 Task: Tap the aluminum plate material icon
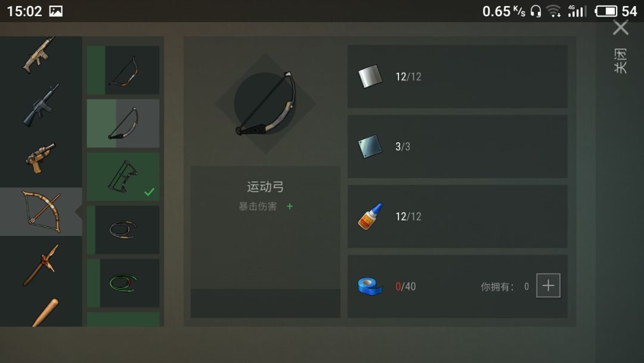370,76
